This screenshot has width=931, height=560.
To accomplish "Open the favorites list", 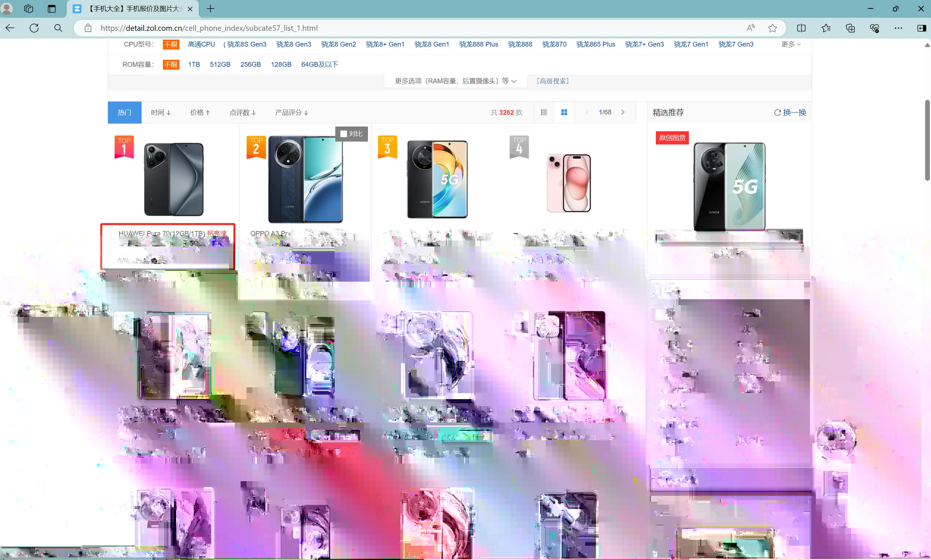I will (x=826, y=28).
